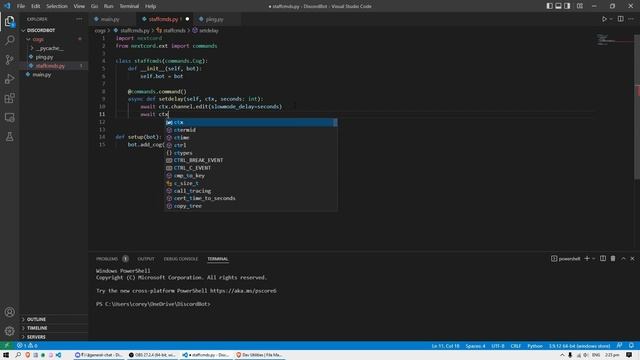Open editor More Actions ellipsis
The width and height of the screenshot is (640, 360).
click(631, 19)
